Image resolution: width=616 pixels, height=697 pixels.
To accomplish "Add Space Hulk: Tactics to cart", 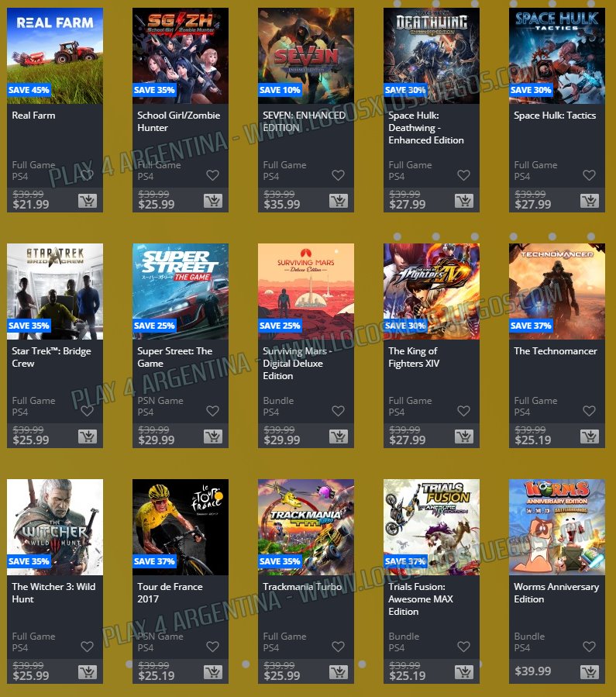I will [x=590, y=201].
